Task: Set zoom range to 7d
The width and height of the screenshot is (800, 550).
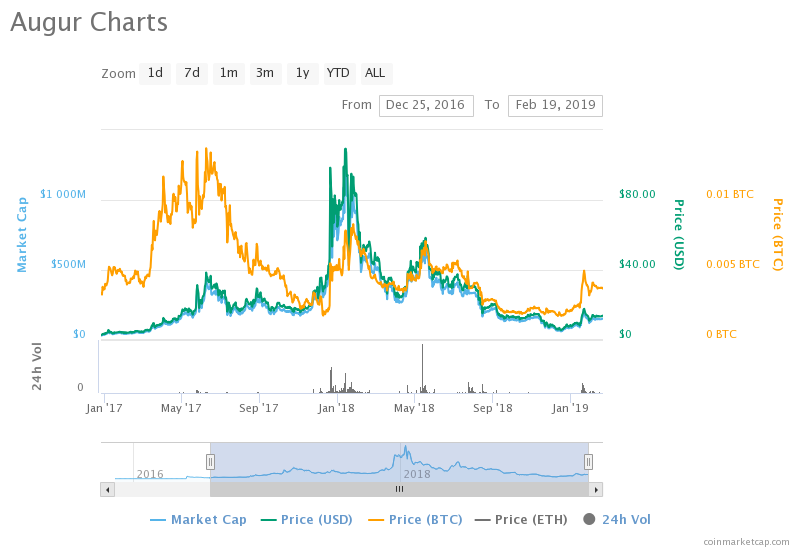Action: (192, 73)
